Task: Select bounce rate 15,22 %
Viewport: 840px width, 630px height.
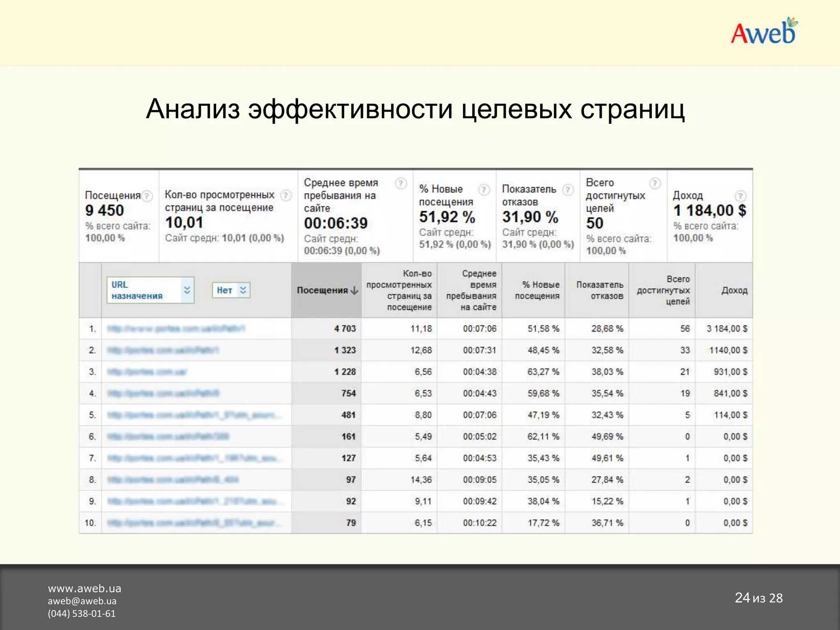Action: 607,501
